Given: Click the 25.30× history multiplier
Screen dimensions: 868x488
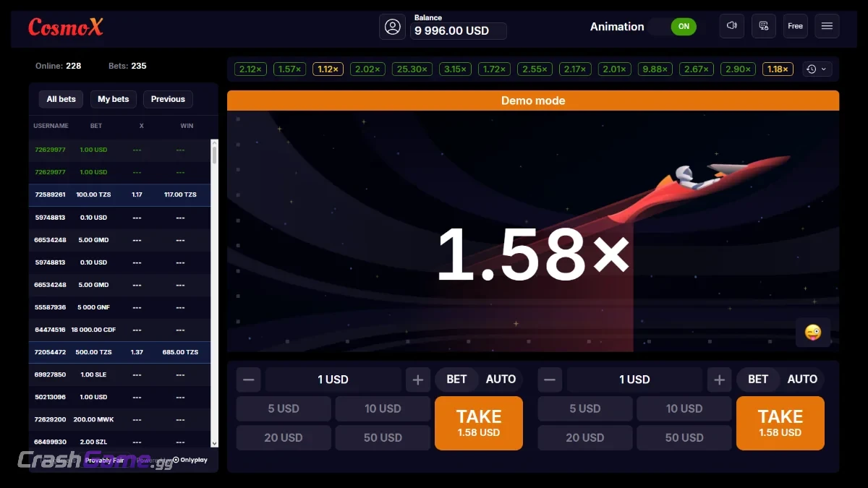Looking at the screenshot, I should [x=412, y=69].
